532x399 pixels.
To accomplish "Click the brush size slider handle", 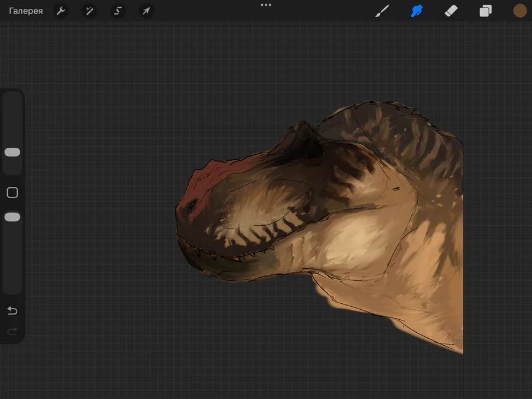I will pyautogui.click(x=12, y=152).
